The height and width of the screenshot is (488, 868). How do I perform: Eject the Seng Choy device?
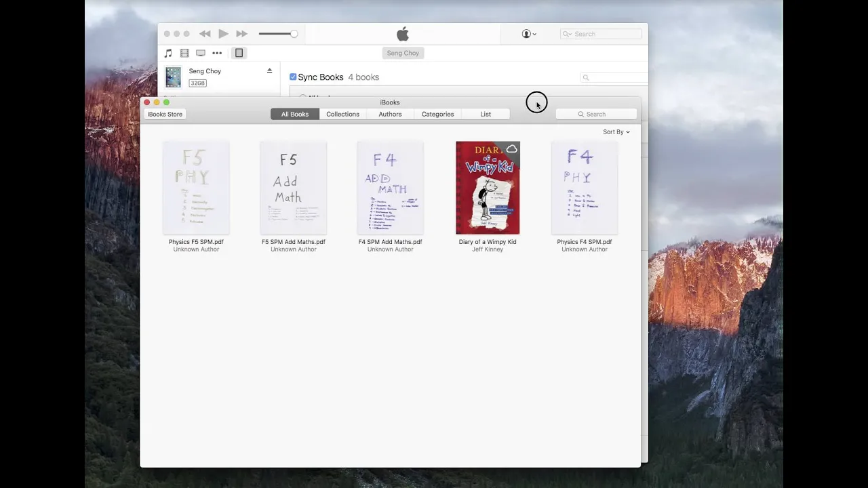tap(269, 70)
